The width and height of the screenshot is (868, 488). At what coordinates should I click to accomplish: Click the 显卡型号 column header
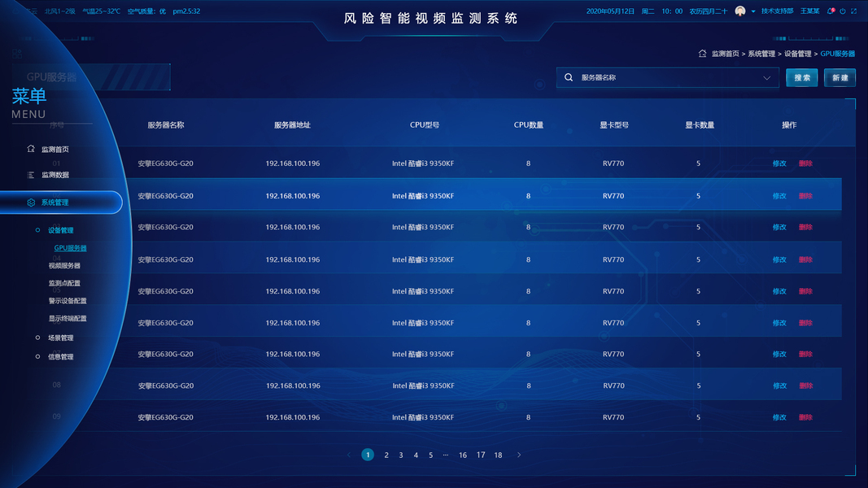click(x=614, y=125)
